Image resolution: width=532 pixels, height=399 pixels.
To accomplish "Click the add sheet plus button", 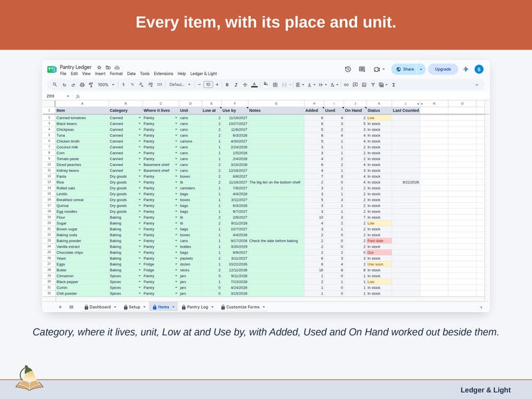I will pyautogui.click(x=60, y=307).
